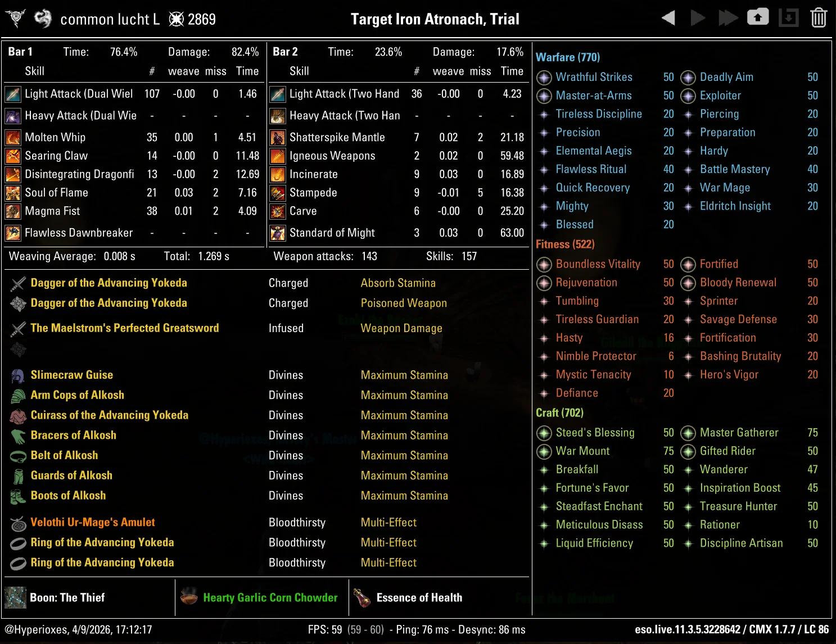Viewport: 836px width, 644px height.
Task: Toggle the Steed's Blessing champion star
Action: coord(544,433)
